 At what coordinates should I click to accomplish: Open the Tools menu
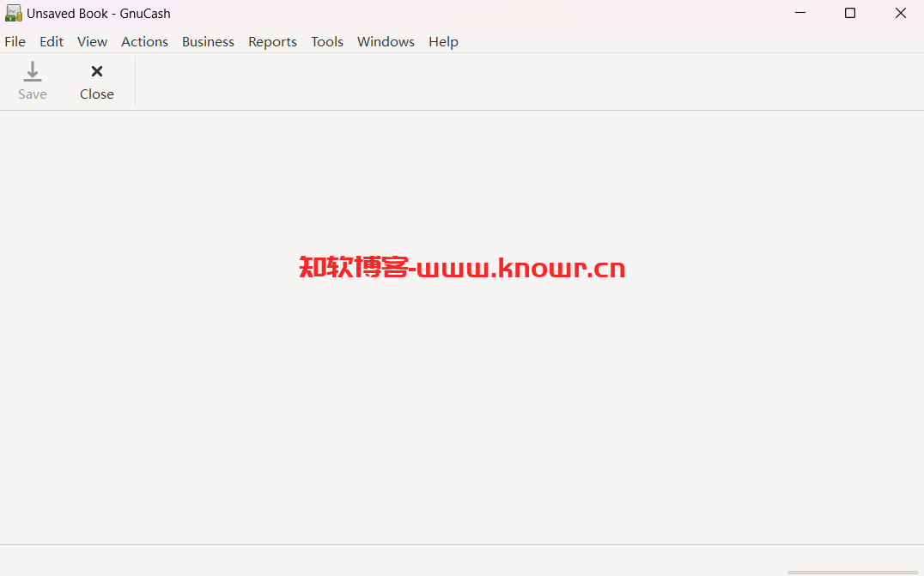point(327,42)
